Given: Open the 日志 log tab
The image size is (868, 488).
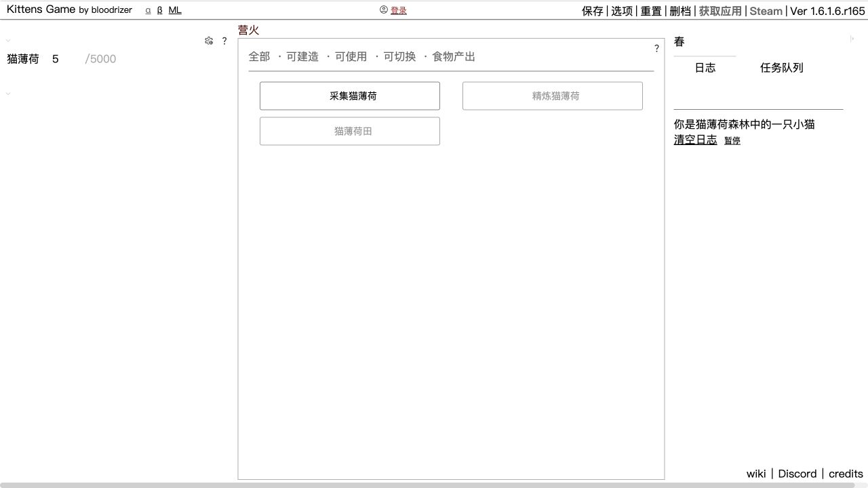Looking at the screenshot, I should coord(705,67).
